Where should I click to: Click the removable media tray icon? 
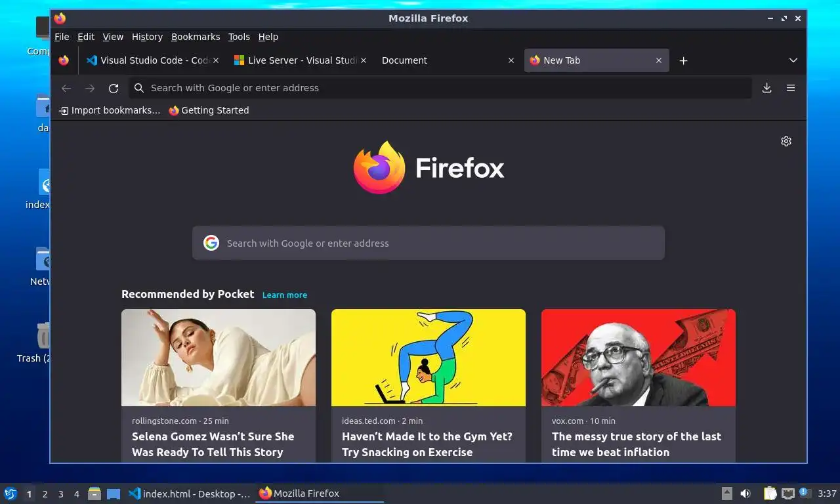(x=726, y=493)
